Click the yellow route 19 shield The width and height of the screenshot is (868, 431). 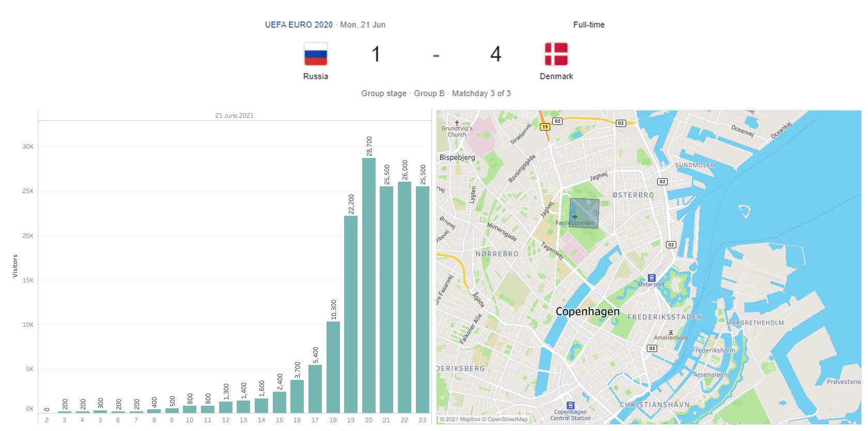(545, 126)
